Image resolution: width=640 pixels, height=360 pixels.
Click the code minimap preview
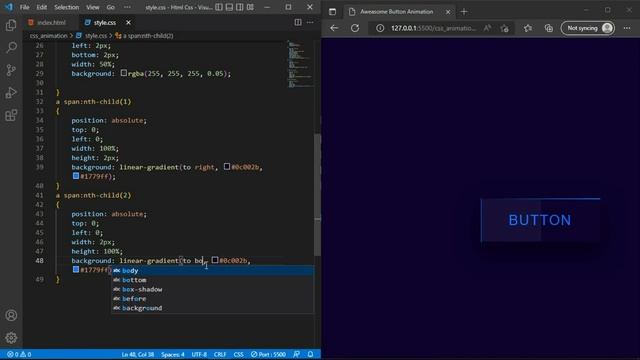300,64
